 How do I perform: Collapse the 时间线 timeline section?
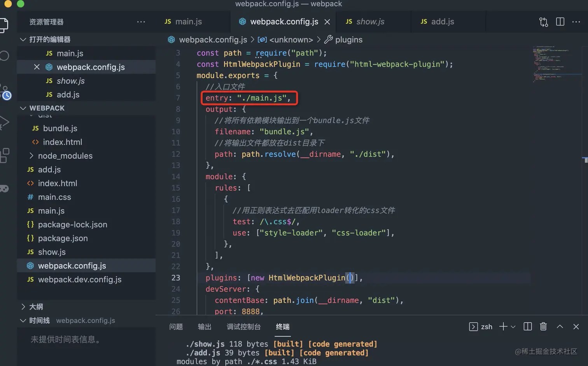pos(86,320)
